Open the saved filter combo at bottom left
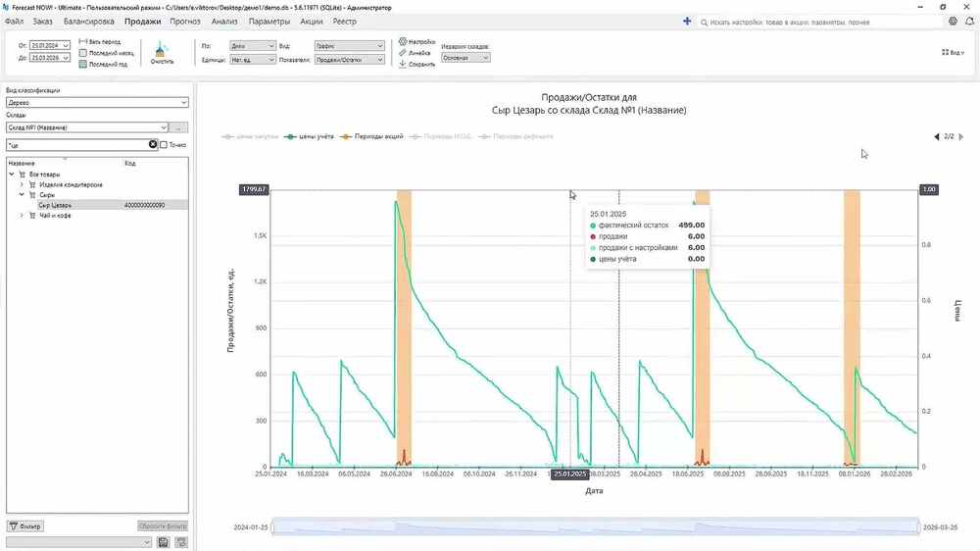980x551 pixels. [x=78, y=541]
